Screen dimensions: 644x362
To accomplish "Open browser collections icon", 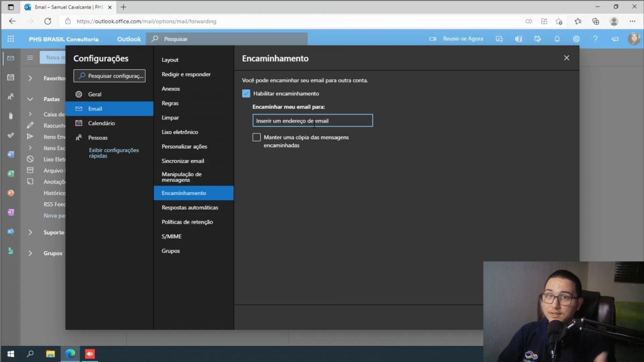I will coord(596,21).
